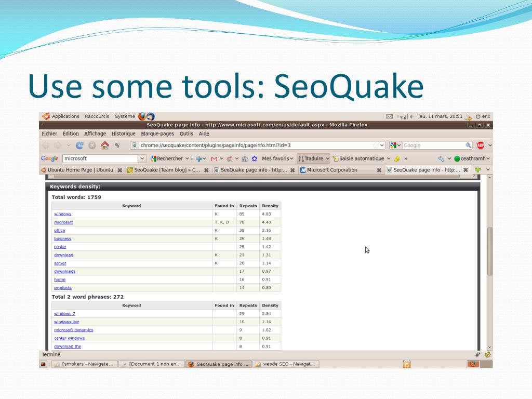Click the Adblock Plus ABP icon
The height and width of the screenshot is (399, 532).
(481, 145)
